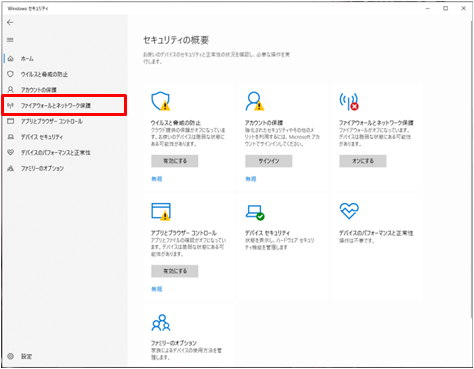
Task: Click the セキュリティの概要 page title
Action: coord(176,40)
